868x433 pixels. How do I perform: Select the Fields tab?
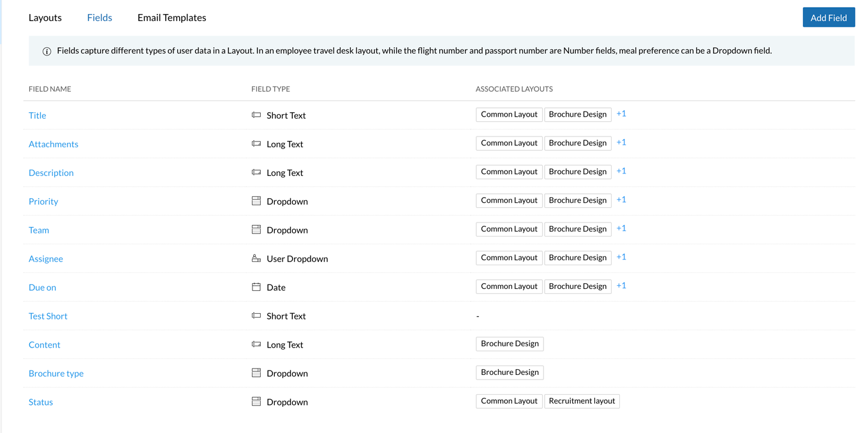99,18
